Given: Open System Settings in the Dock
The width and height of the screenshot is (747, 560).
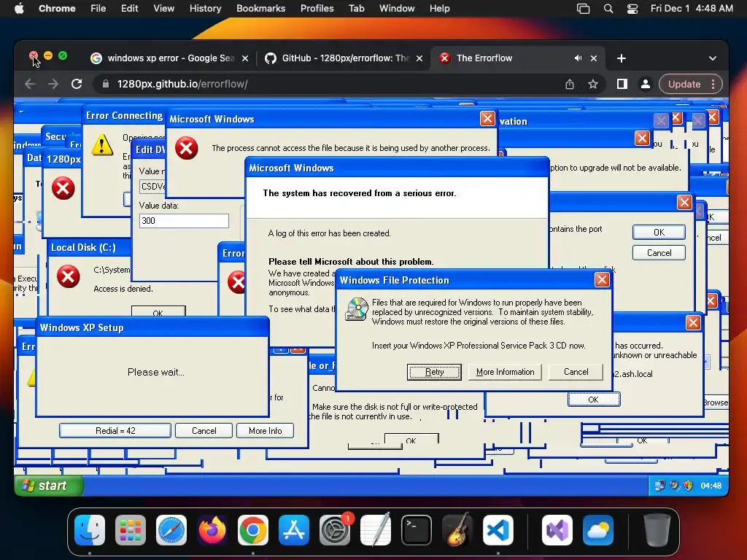Looking at the screenshot, I should click(335, 529).
